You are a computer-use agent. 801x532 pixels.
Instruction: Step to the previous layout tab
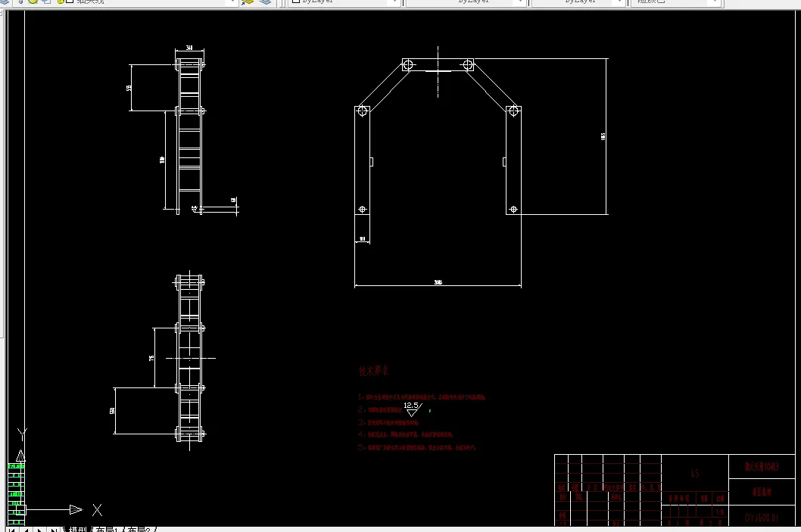[x=26, y=530]
